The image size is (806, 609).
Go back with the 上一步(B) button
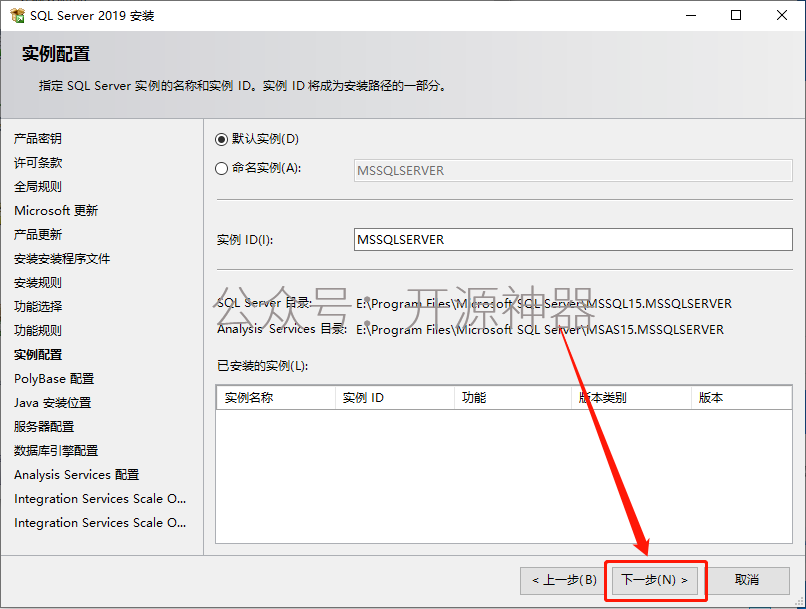coord(564,580)
